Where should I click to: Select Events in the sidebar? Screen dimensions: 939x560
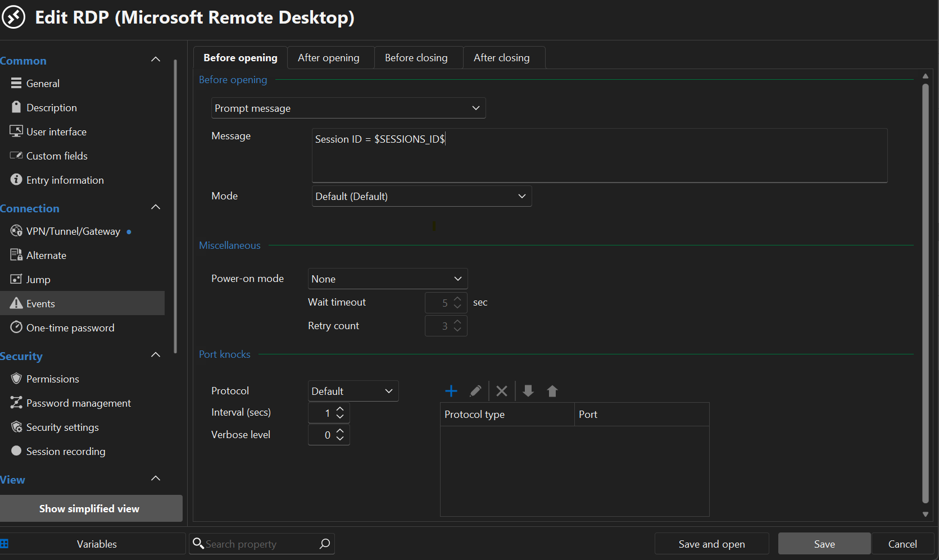(83, 303)
